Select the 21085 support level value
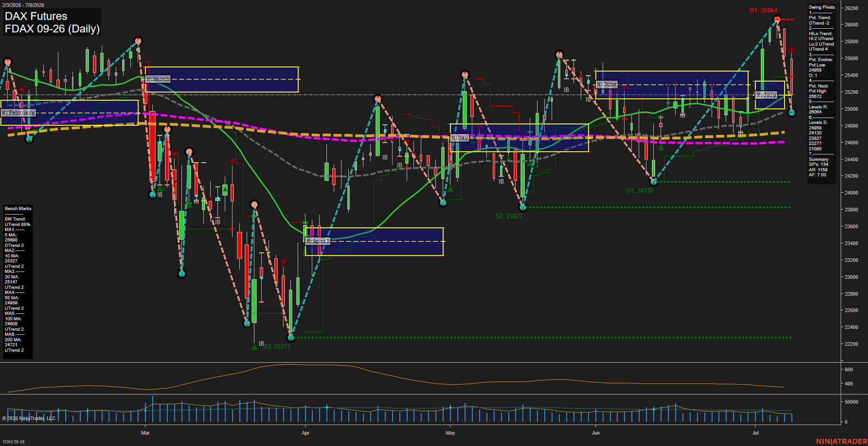The image size is (868, 446). [815, 149]
